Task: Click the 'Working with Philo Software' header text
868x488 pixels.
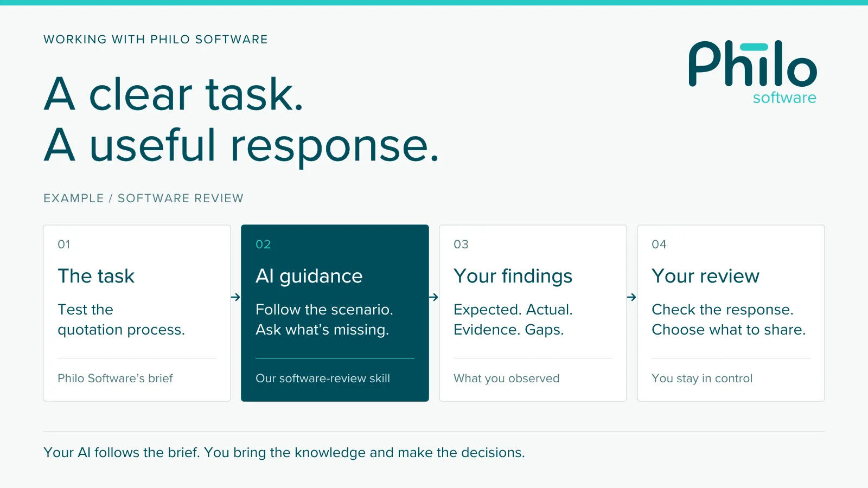Action: point(156,40)
